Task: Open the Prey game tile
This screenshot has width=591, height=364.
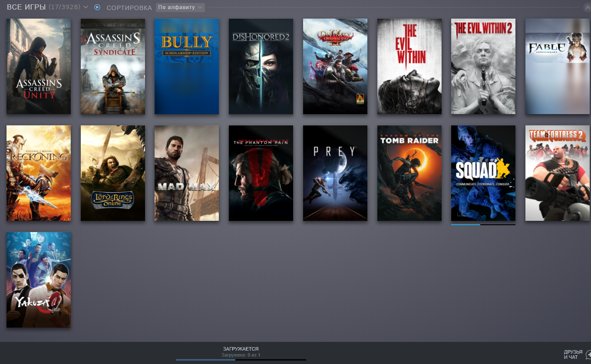Action: 335,173
